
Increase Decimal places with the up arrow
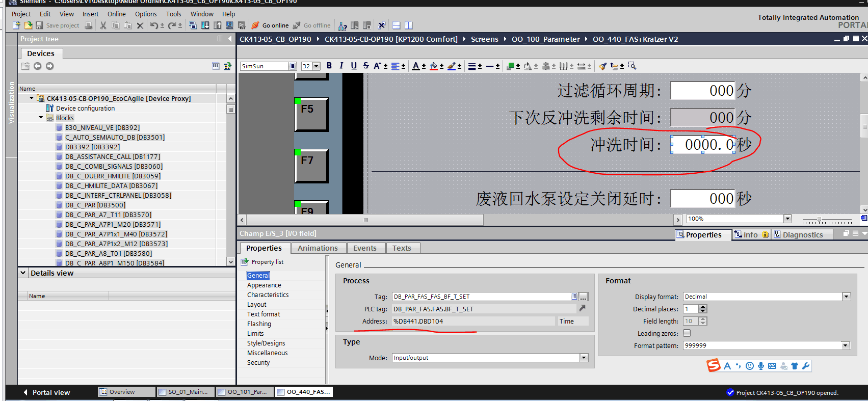coord(703,307)
